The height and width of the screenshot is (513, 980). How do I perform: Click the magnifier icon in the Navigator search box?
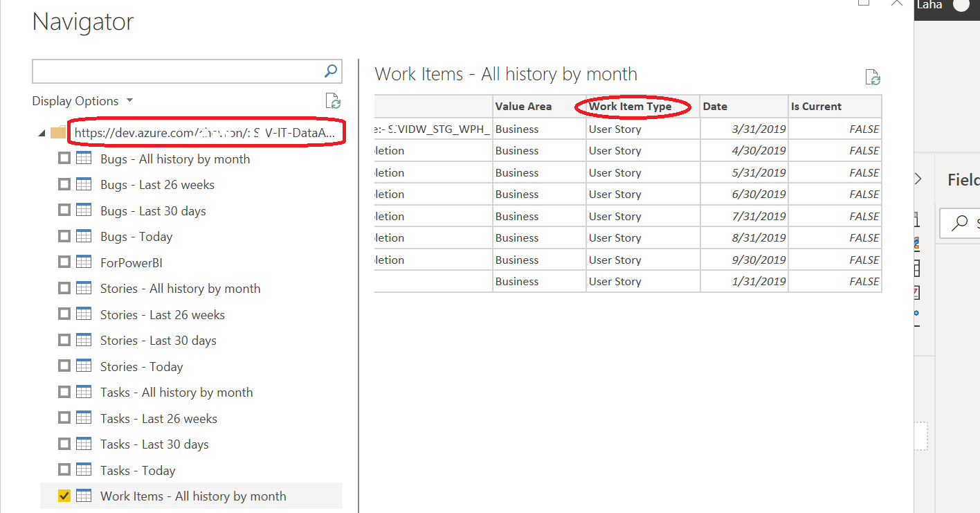(x=330, y=71)
